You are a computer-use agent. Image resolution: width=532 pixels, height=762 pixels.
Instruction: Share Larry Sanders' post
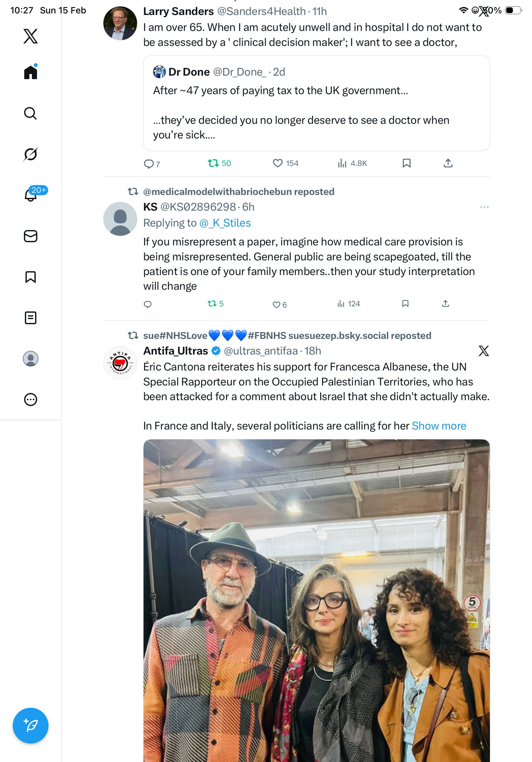click(448, 163)
